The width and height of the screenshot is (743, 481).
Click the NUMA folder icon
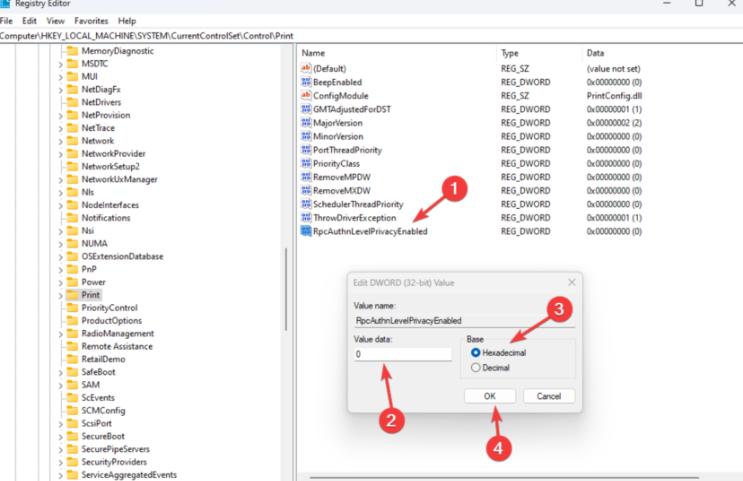(x=72, y=243)
